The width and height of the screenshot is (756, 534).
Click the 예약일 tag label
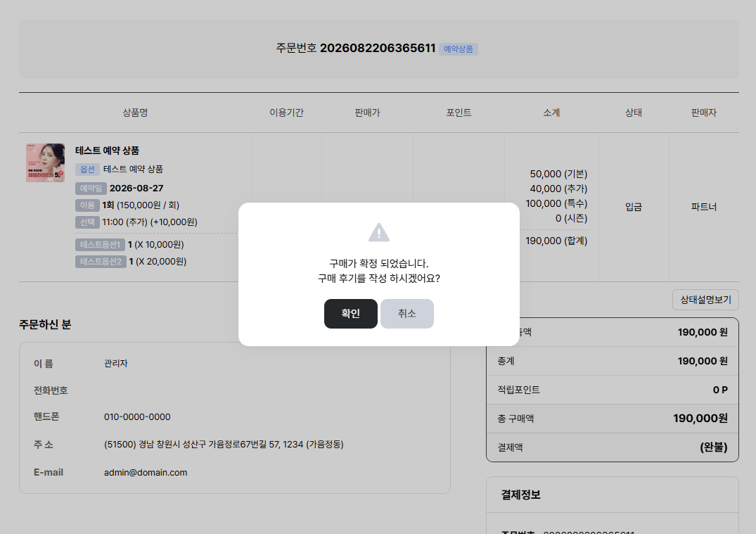tap(91, 189)
